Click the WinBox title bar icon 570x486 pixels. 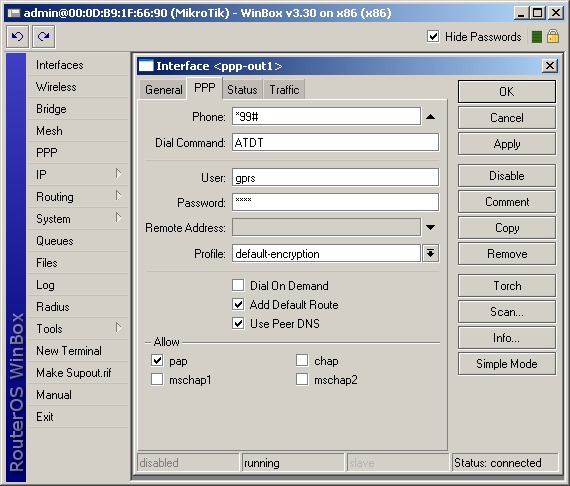pos(14,13)
